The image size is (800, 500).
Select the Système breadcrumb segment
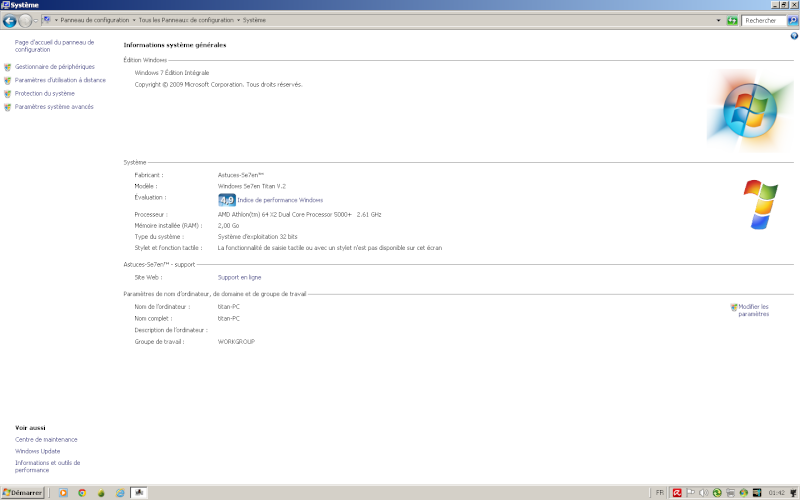254,20
